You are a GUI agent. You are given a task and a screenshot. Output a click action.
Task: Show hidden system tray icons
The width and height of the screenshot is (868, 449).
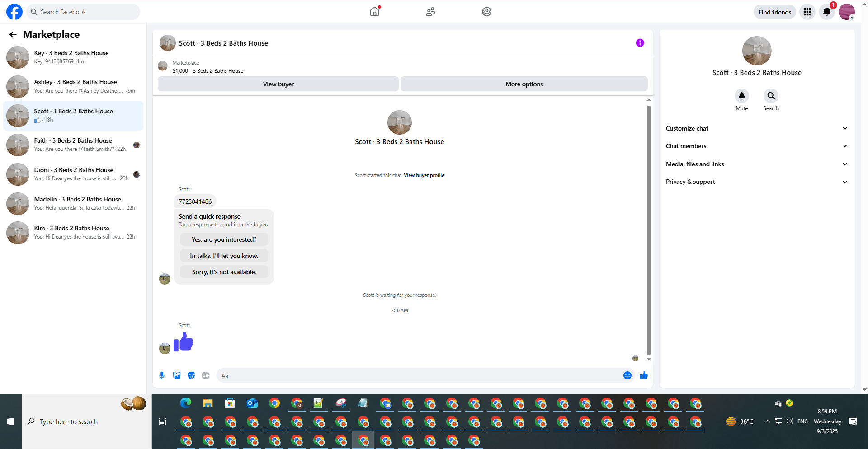(x=768, y=421)
